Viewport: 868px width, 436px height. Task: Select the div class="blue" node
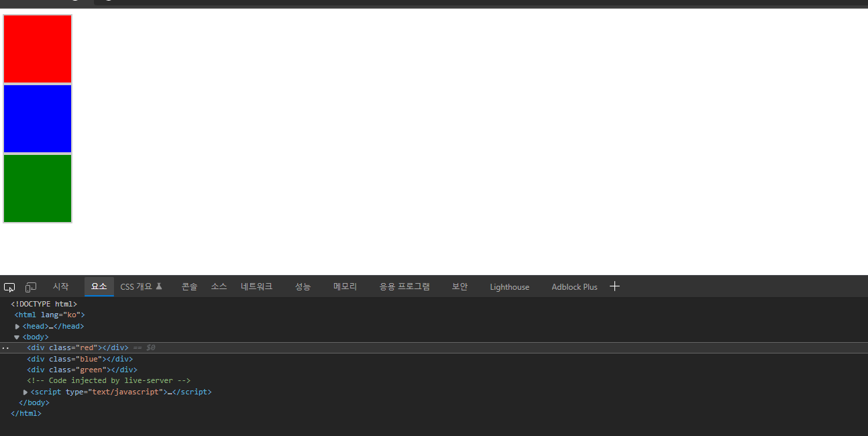(80, 359)
